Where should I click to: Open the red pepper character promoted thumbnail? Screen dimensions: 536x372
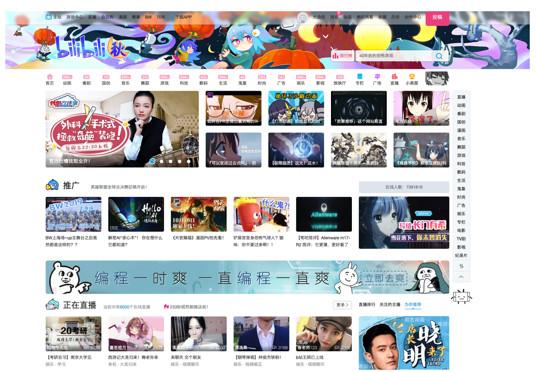261,214
